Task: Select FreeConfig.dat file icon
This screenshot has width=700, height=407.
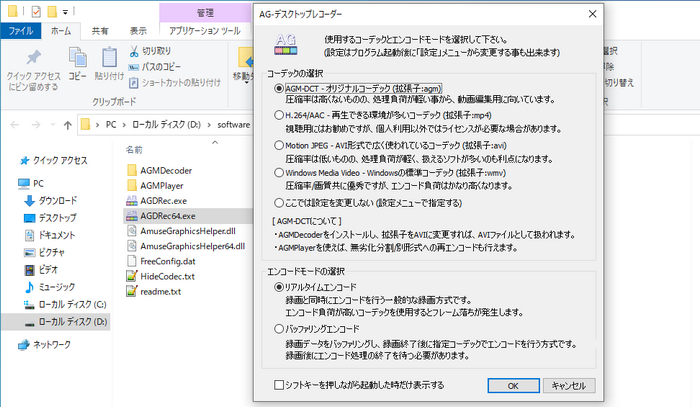Action: tap(132, 261)
